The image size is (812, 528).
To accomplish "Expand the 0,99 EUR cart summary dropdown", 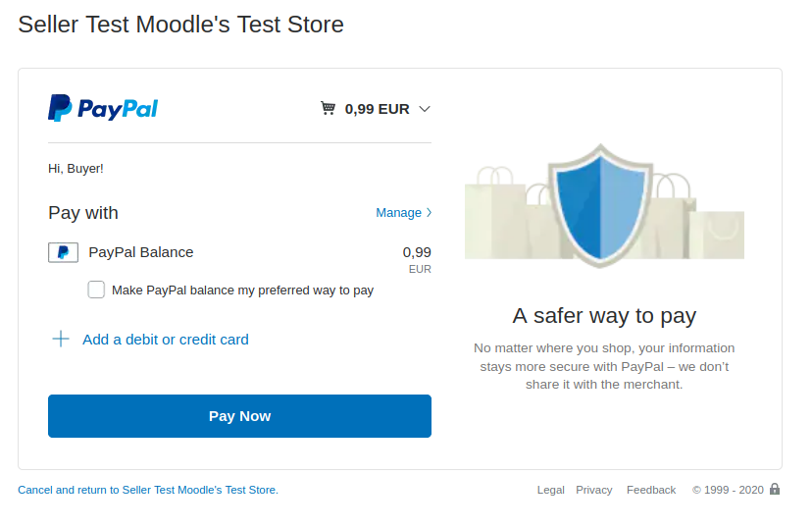I will coord(376,109).
